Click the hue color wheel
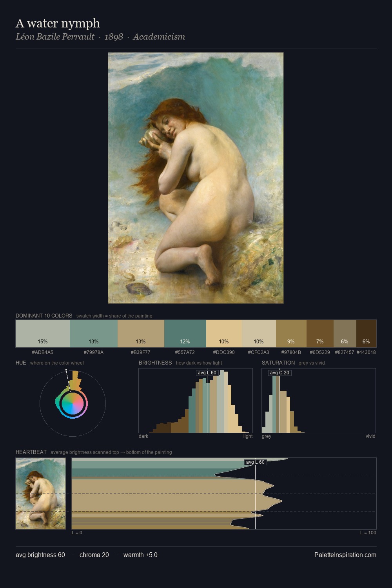The width and height of the screenshot is (392, 588). (73, 403)
